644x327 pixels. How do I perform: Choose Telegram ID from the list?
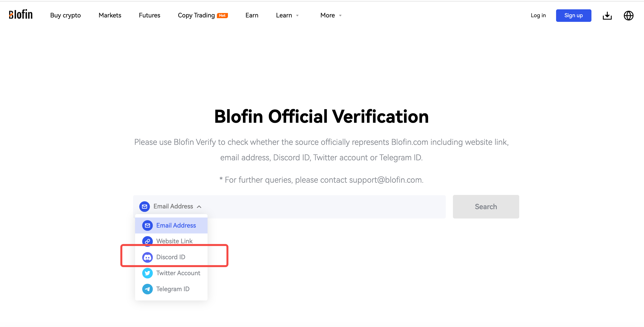171,289
